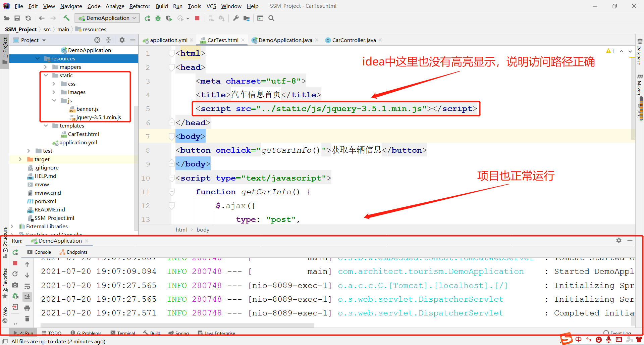Fold the $.ajax block at line 12

[172, 206]
